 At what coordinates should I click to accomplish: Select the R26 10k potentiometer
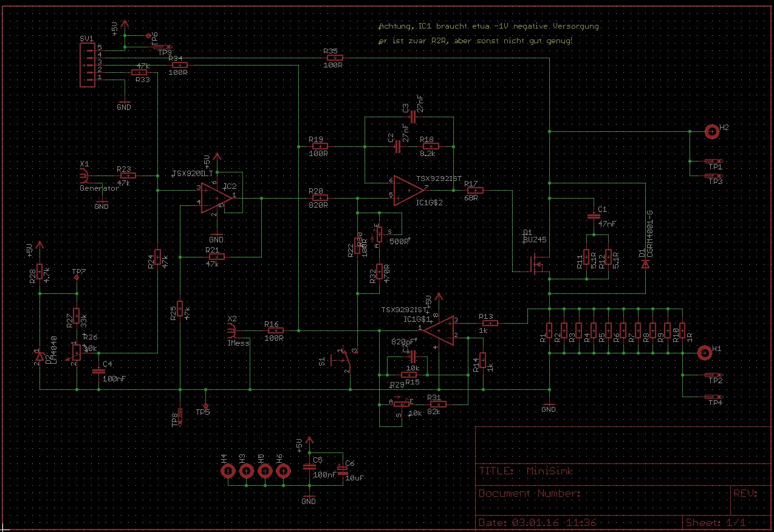pos(75,352)
